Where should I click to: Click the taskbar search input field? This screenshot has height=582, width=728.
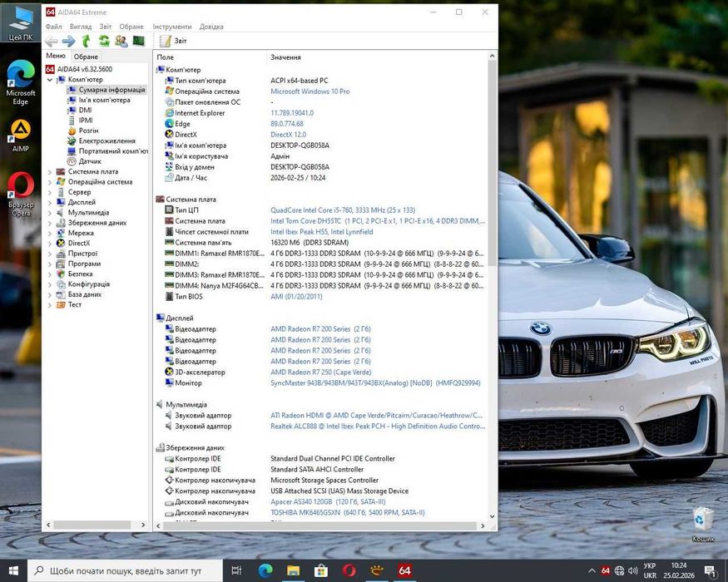point(126,571)
